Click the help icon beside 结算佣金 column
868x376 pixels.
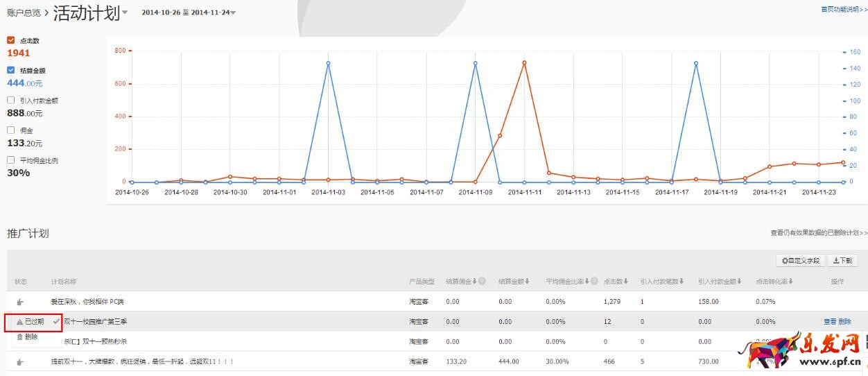click(482, 282)
